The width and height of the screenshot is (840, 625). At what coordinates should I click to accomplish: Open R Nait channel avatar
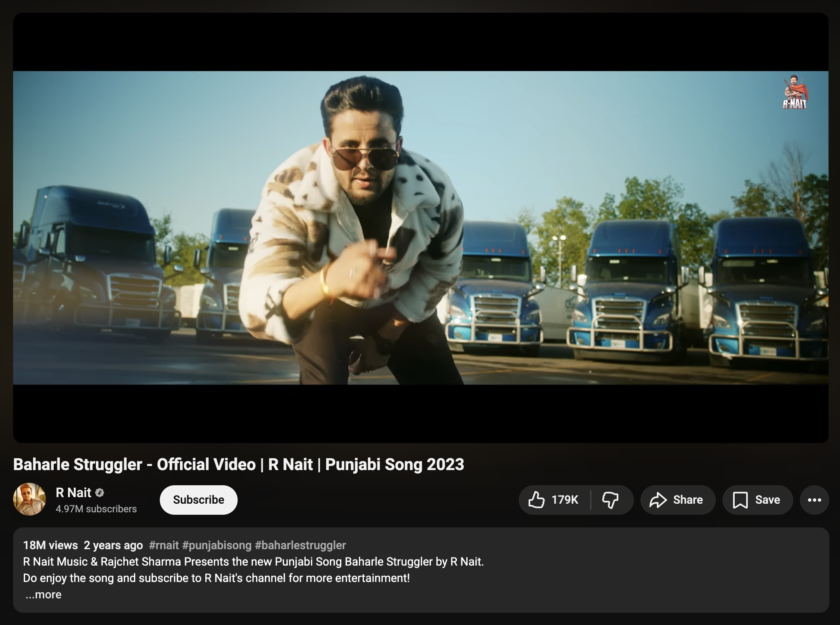pyautogui.click(x=30, y=499)
